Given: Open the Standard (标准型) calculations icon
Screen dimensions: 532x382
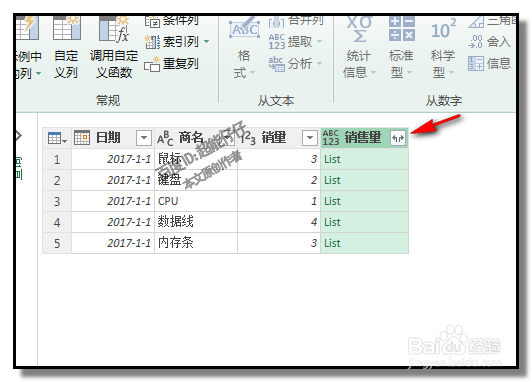Looking at the screenshot, I should 402,28.
